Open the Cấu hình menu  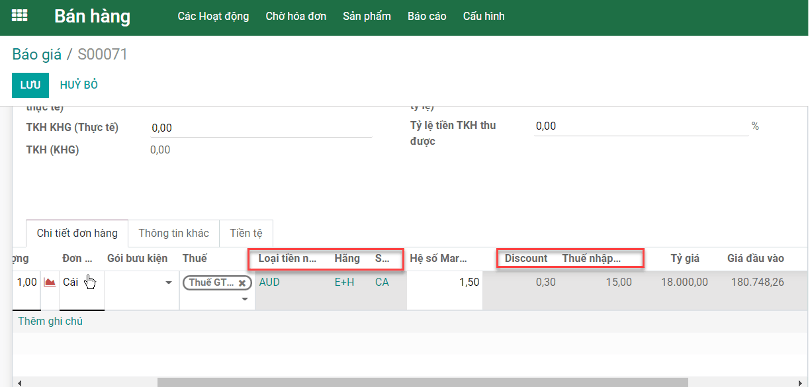484,17
